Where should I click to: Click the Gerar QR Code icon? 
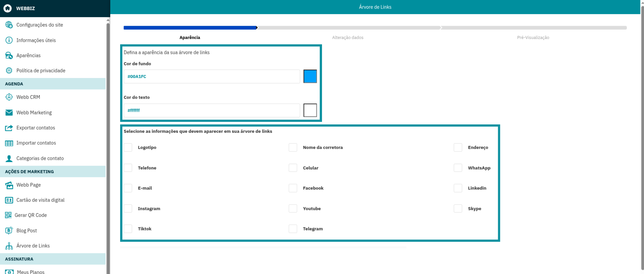tap(8, 215)
